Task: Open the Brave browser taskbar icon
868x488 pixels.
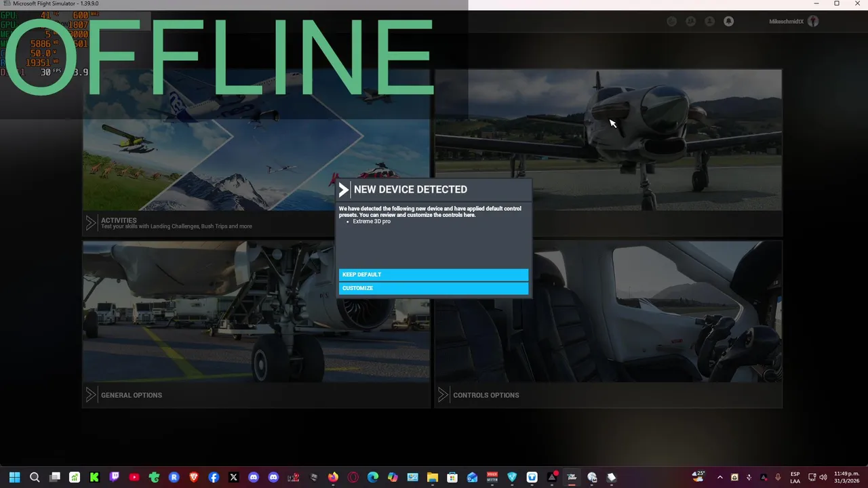Action: [x=194, y=477]
